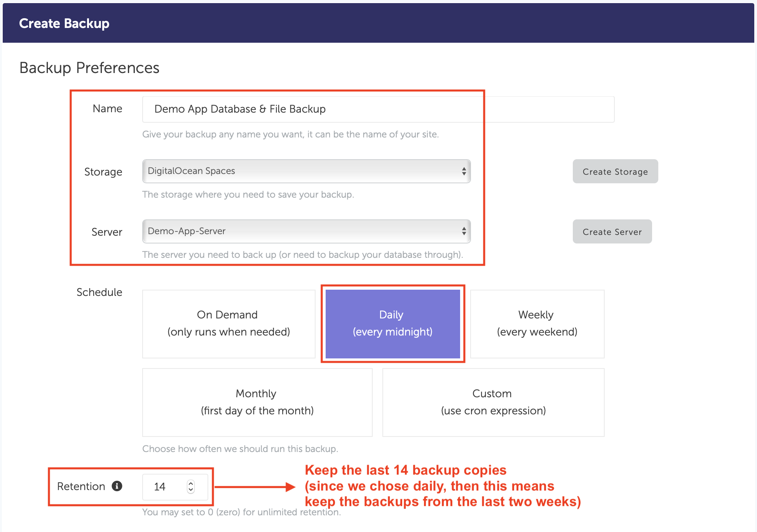The width and height of the screenshot is (757, 532).
Task: Open the Server dropdown arrows
Action: point(464,231)
